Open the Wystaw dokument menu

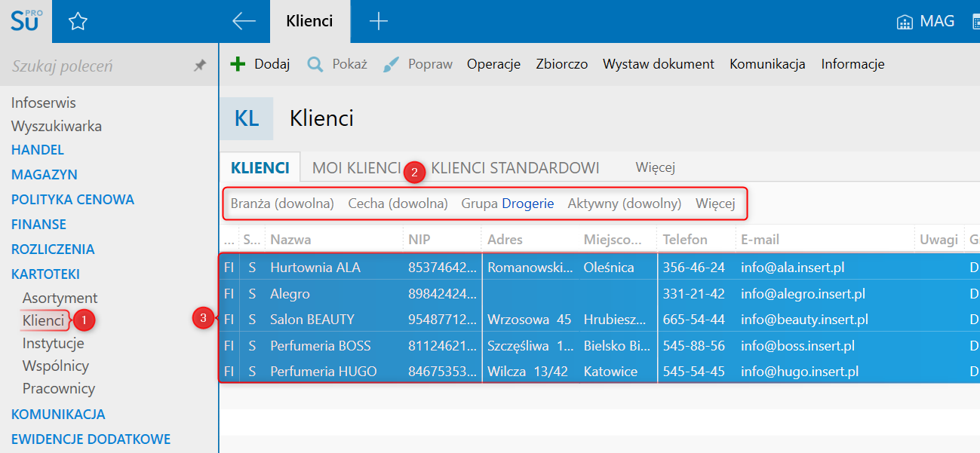tap(659, 64)
